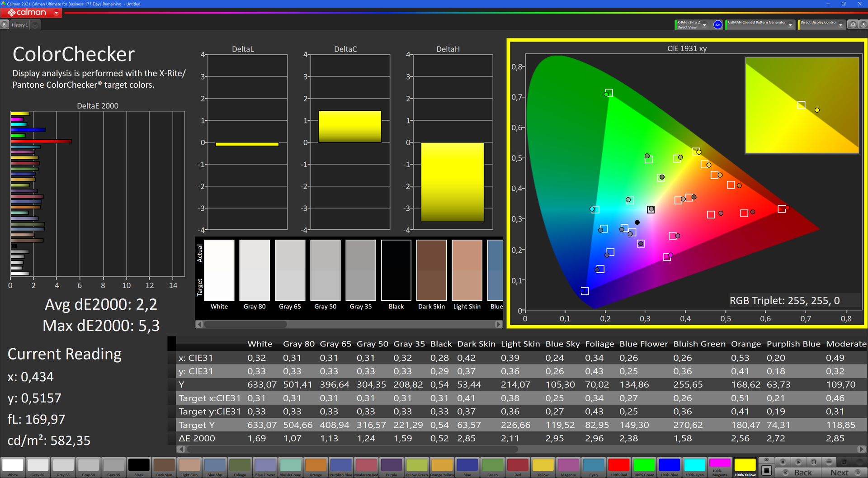This screenshot has height=478, width=868.
Task: Expand the Direct Display Control dropdown
Action: [x=841, y=25]
